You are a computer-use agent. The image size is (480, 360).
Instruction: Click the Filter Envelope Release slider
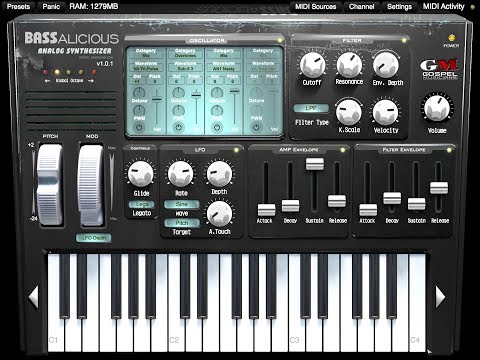pyautogui.click(x=439, y=188)
